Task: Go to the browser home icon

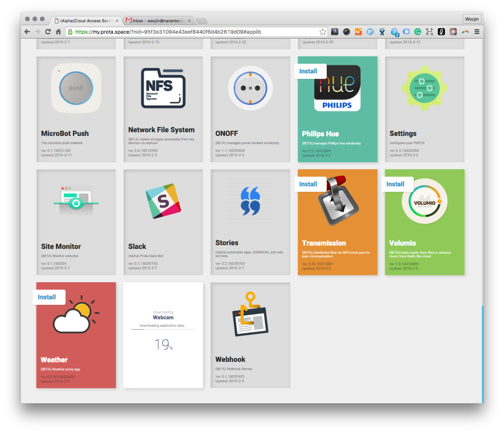Action: point(59,32)
